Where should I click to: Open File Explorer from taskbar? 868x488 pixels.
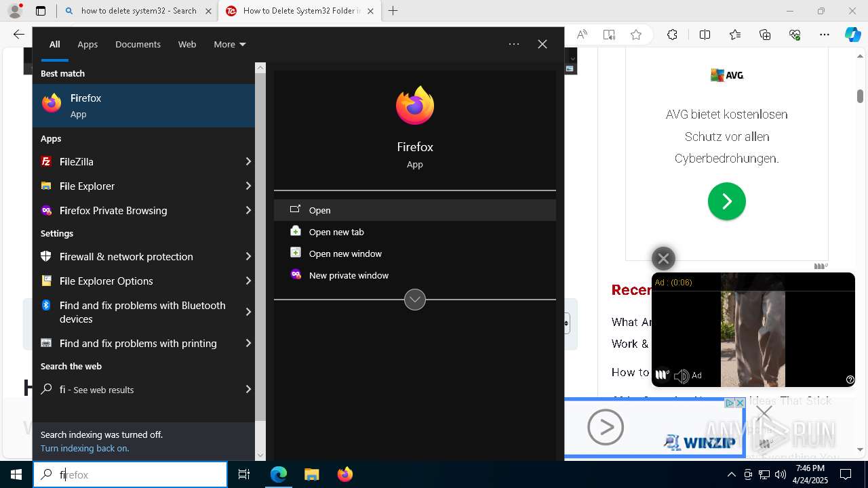coord(311,474)
